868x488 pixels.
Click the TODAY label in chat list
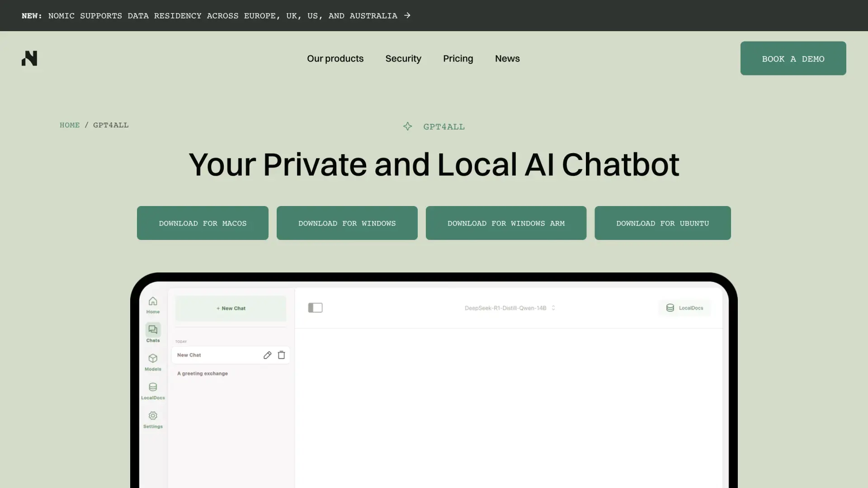[x=181, y=342]
